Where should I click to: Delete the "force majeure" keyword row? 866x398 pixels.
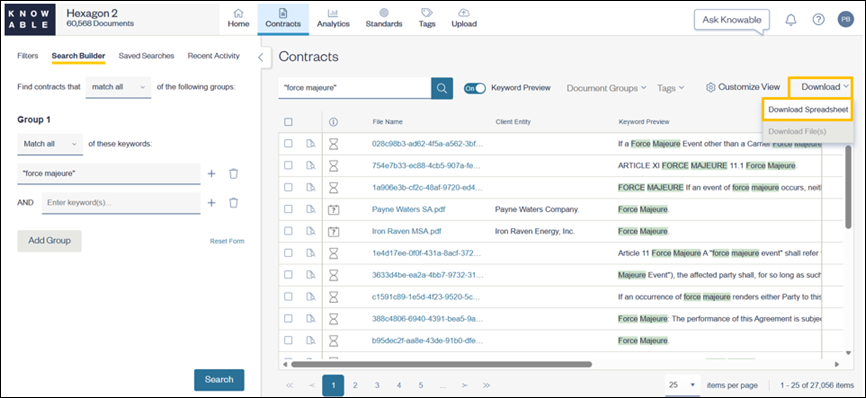234,173
